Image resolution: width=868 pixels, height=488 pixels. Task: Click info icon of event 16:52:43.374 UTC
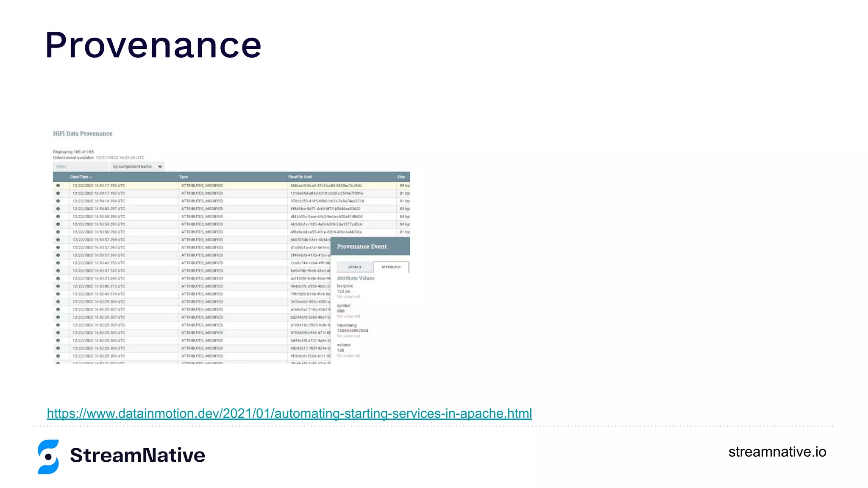(58, 294)
